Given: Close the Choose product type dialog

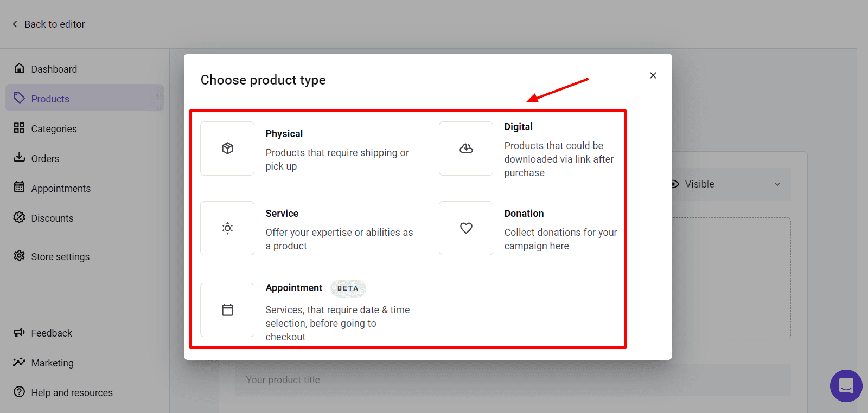Looking at the screenshot, I should 653,75.
